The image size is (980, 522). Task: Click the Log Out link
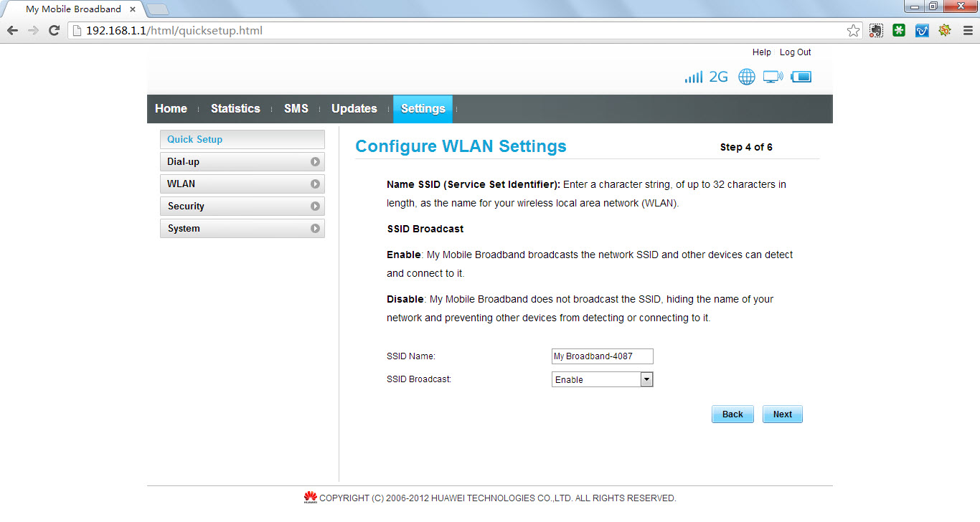[x=795, y=52]
